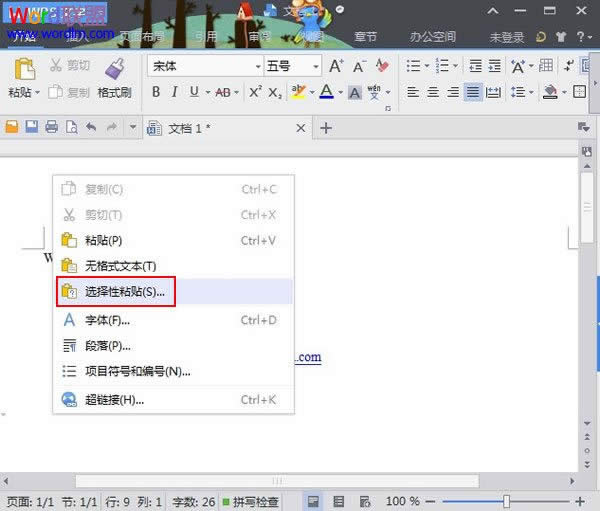
Task: Click the superscript X² icon
Action: pyautogui.click(x=255, y=92)
